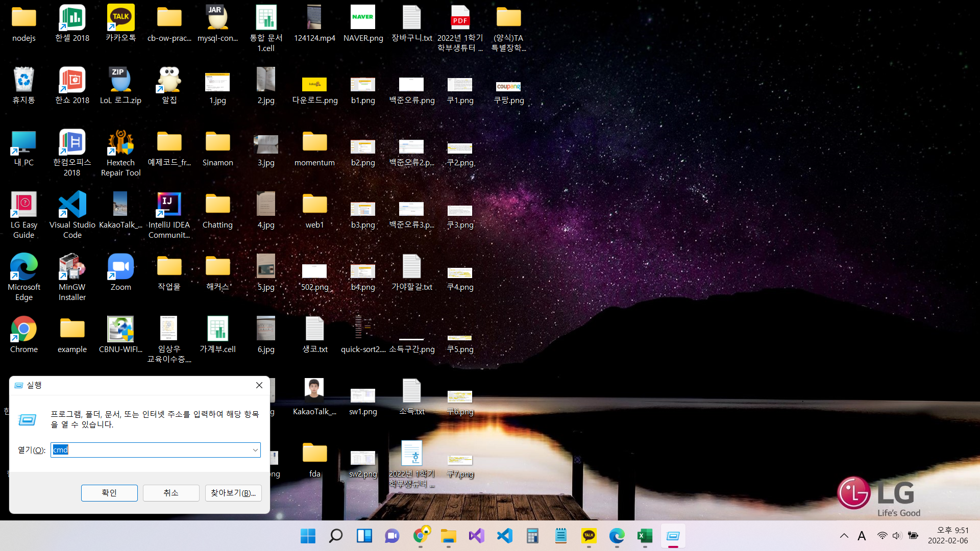
Task: Toggle the IME language indicator A
Action: [x=862, y=536]
